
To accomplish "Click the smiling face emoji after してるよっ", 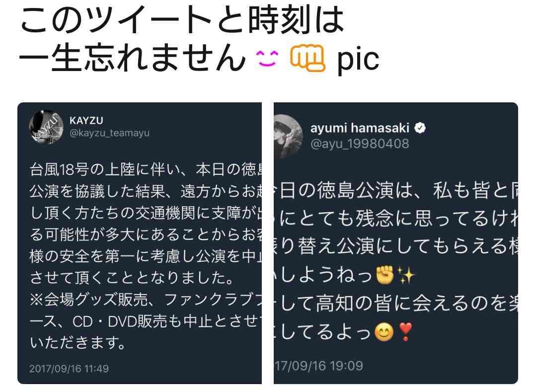I will point(384,332).
